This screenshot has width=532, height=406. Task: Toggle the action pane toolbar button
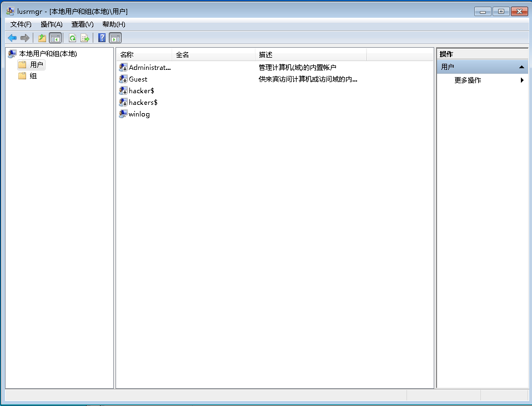(x=115, y=38)
